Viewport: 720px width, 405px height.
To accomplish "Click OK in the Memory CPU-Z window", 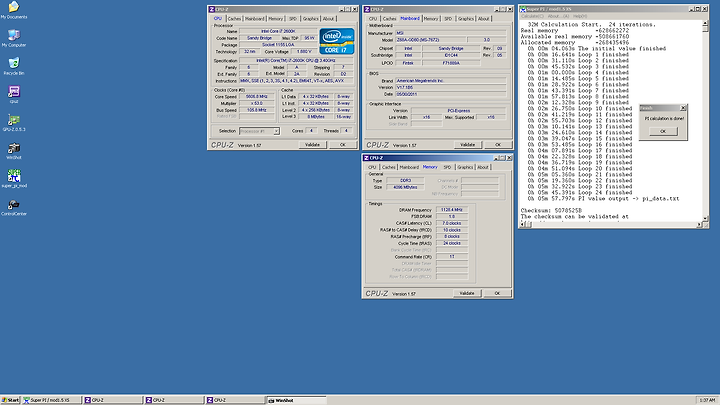I will click(497, 293).
